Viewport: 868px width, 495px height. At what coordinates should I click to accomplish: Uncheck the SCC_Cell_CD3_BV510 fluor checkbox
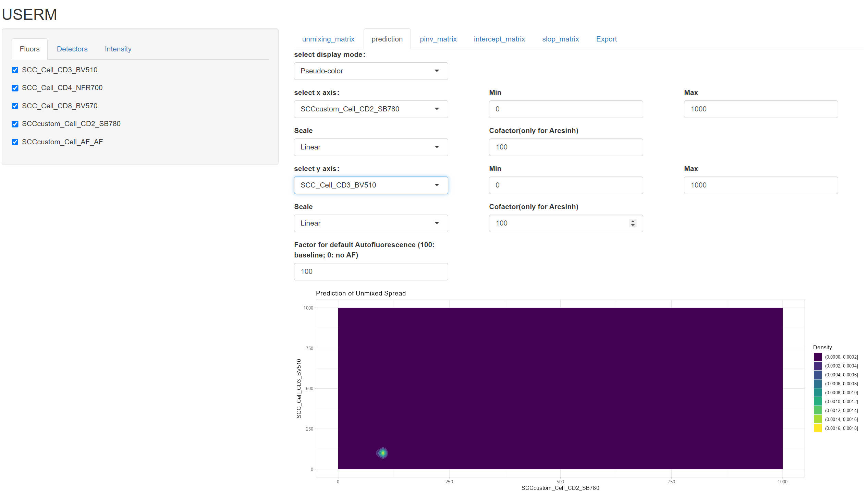point(15,70)
